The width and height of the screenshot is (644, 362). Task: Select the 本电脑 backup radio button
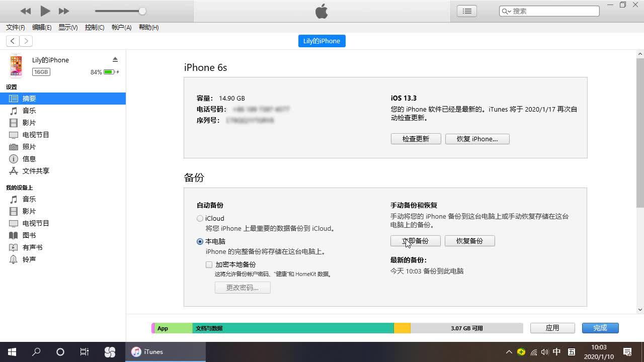[x=200, y=242]
